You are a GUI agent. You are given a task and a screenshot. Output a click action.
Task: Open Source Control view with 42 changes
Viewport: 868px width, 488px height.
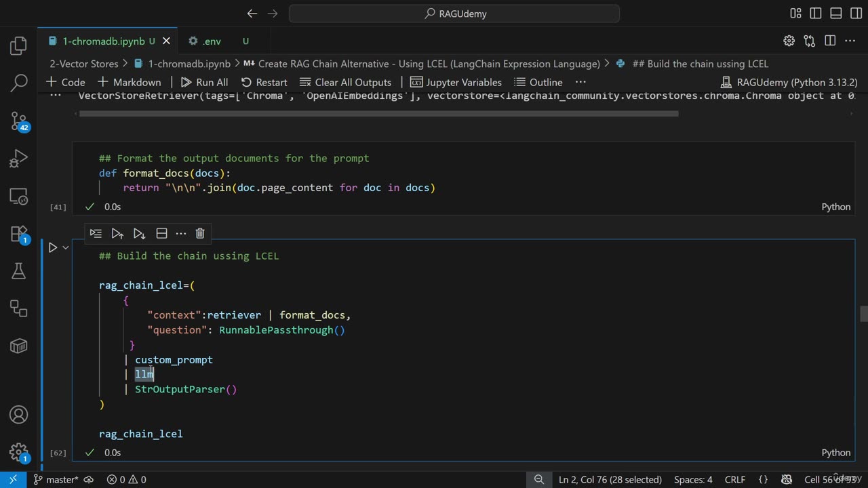click(x=18, y=121)
